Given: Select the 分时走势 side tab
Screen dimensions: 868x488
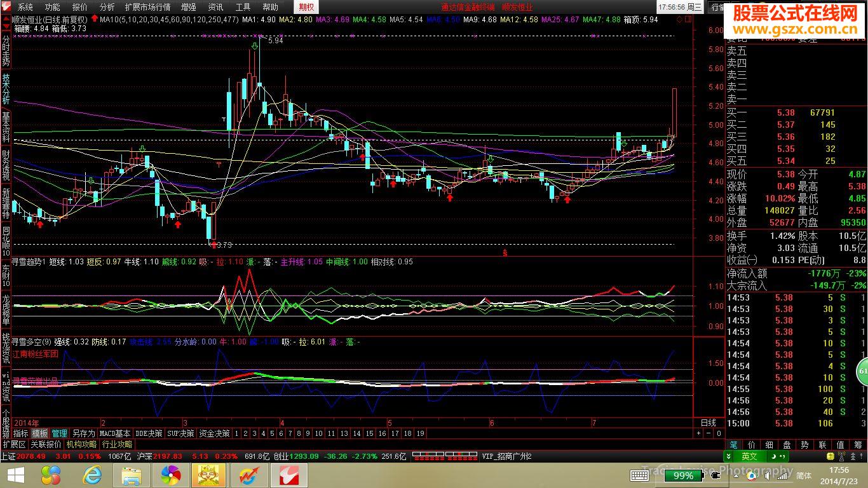Looking at the screenshot, I should point(6,51).
